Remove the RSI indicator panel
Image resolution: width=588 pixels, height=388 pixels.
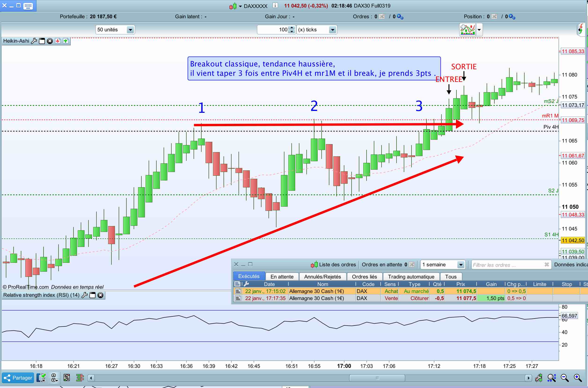tap(100, 295)
